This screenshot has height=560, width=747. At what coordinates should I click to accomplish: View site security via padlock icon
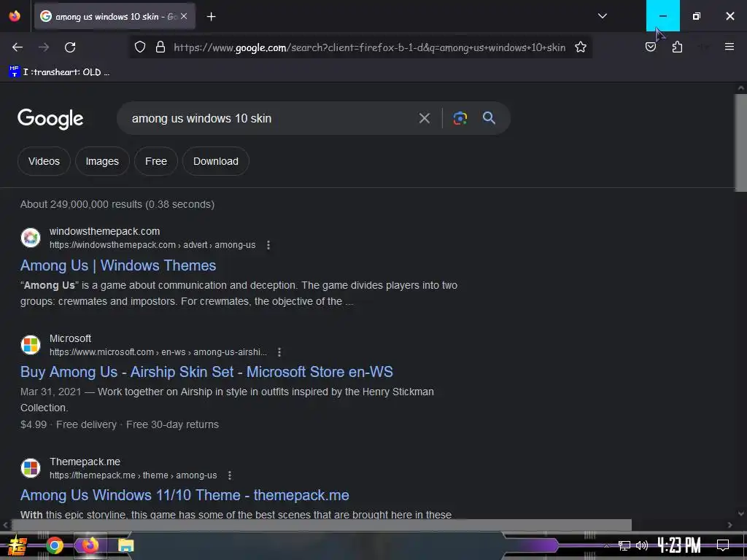(x=160, y=47)
